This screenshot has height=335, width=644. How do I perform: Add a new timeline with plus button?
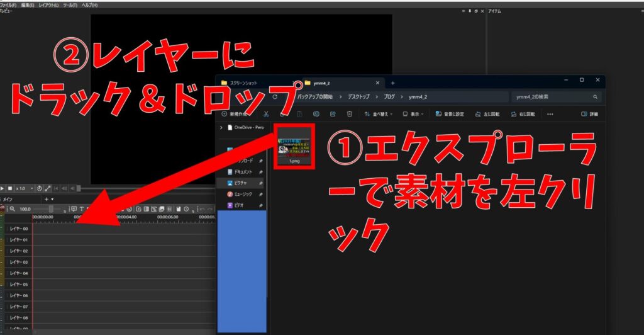[47, 199]
